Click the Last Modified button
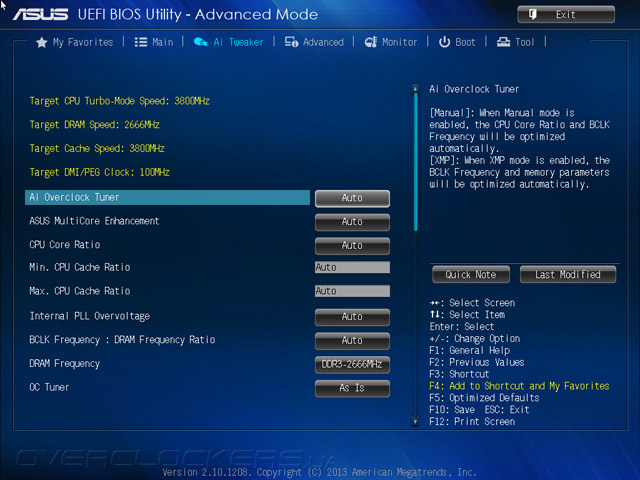The image size is (640, 480). [x=568, y=274]
